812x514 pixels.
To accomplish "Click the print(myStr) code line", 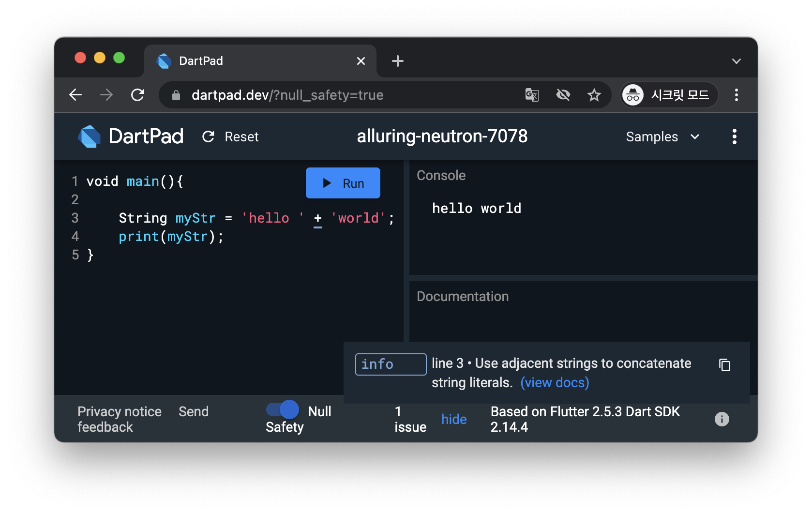I will (171, 236).
